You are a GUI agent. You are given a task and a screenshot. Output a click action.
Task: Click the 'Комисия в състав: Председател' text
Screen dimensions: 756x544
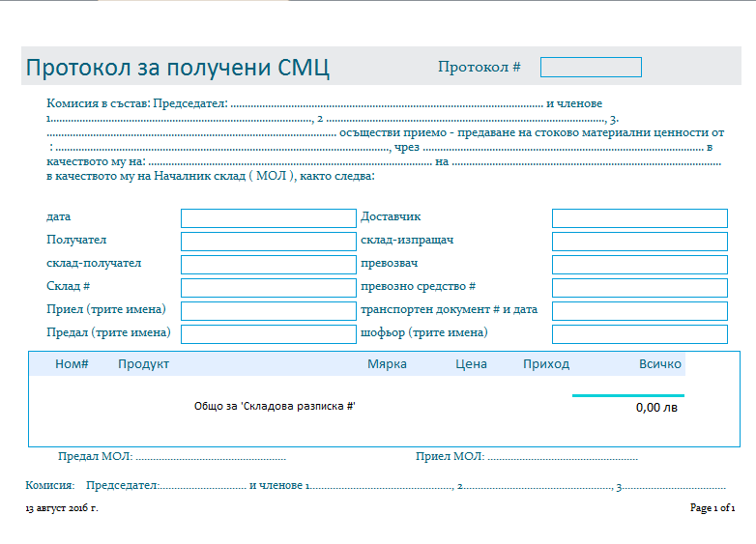tap(137, 103)
